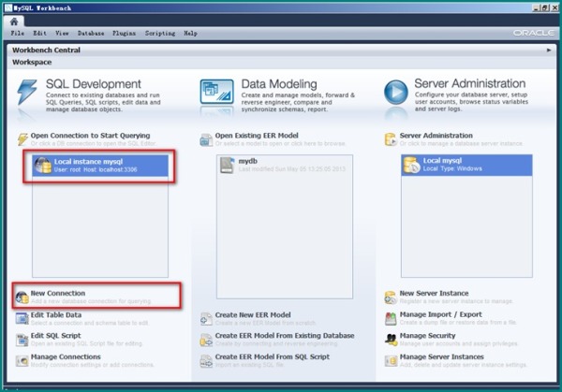The width and height of the screenshot is (562, 392).
Task: Select the Local instance mysql connection
Action: [x=100, y=166]
